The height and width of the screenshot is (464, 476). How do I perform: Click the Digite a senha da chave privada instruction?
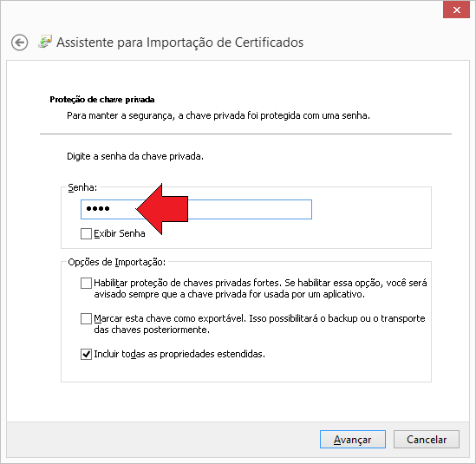point(135,156)
